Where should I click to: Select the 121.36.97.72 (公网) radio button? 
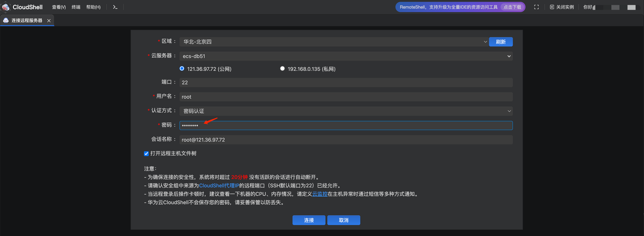click(x=182, y=69)
